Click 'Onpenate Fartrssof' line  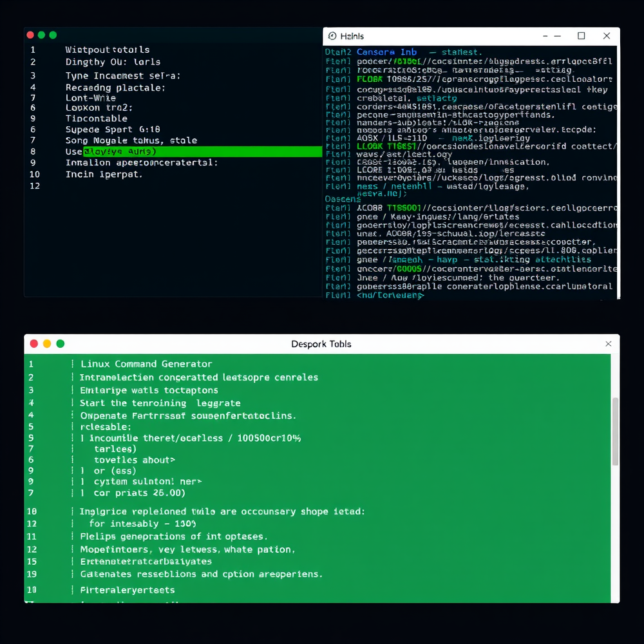(188, 415)
